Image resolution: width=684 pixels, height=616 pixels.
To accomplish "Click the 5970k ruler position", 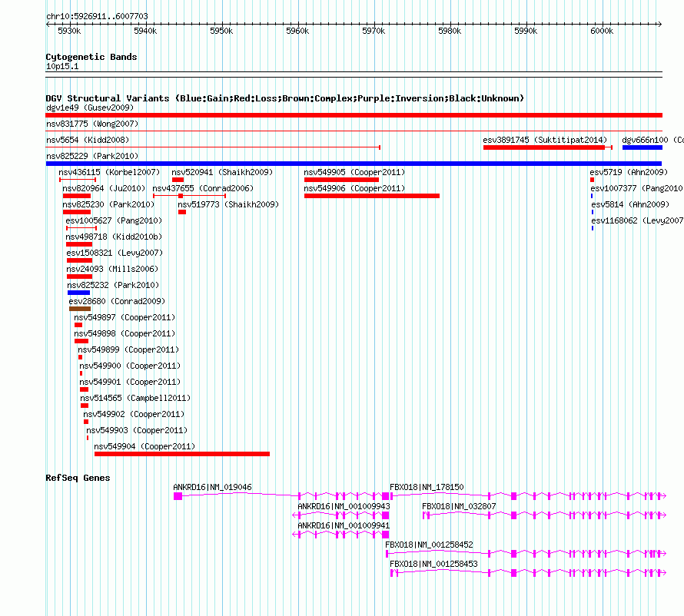I will [374, 31].
